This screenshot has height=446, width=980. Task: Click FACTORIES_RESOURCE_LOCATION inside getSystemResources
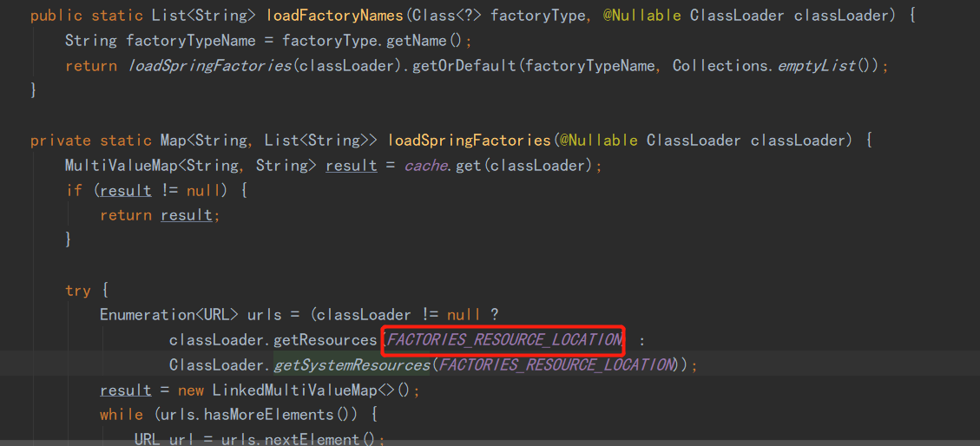(x=555, y=364)
